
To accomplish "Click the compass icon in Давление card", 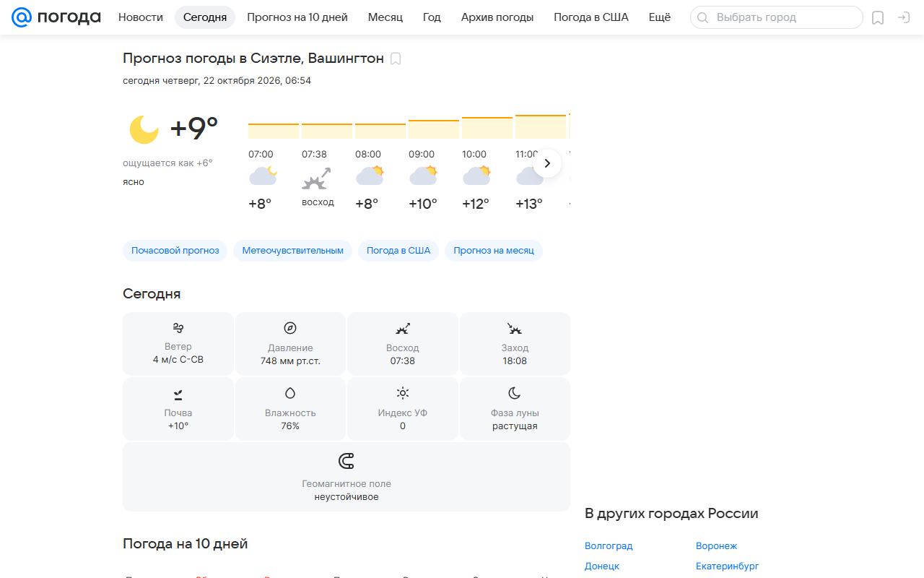I will (x=290, y=328).
